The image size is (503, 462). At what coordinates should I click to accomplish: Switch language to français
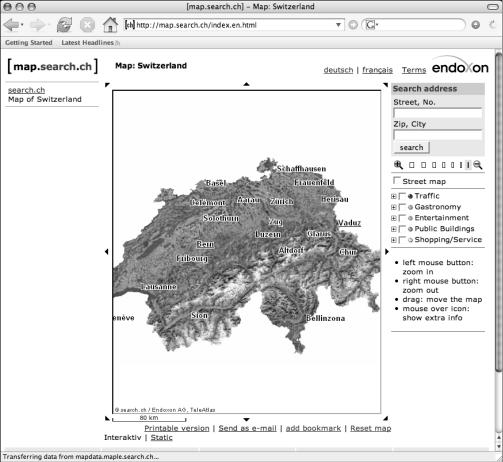pyautogui.click(x=377, y=70)
